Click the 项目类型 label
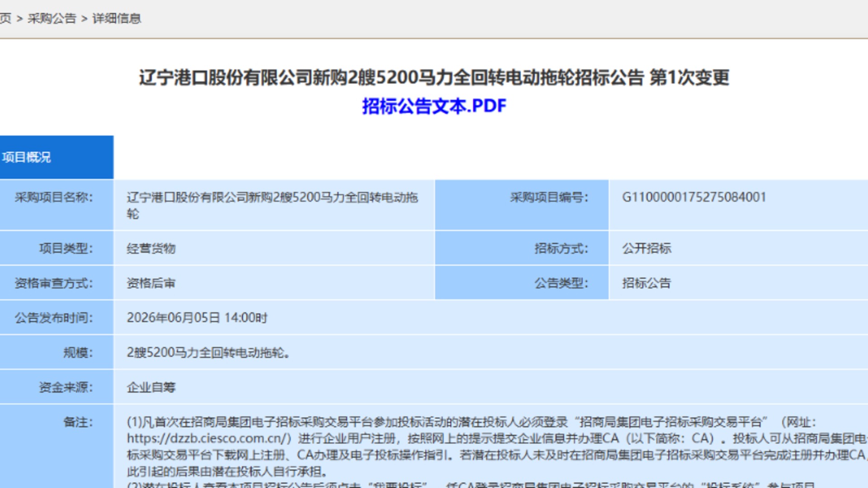This screenshot has width=868, height=488. 66,249
